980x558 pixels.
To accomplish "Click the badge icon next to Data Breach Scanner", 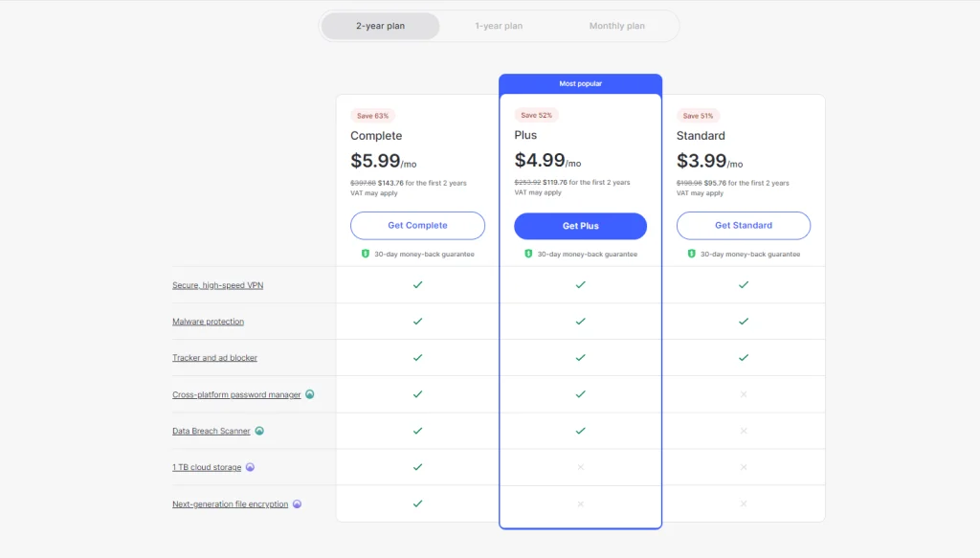I will 259,431.
